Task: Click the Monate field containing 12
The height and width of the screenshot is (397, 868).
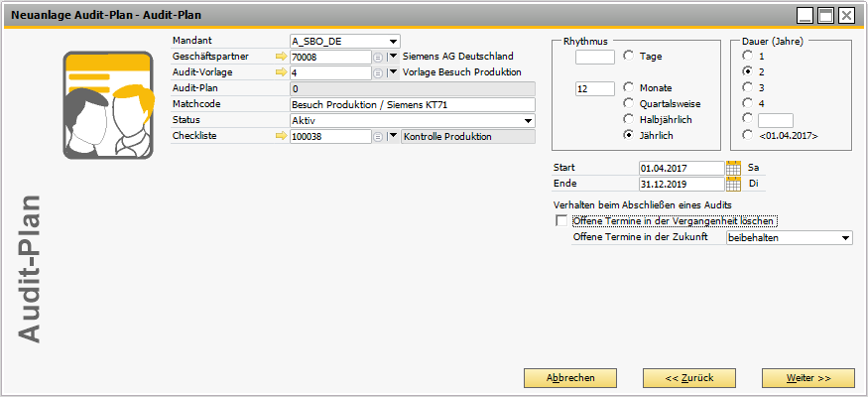Action: click(595, 88)
